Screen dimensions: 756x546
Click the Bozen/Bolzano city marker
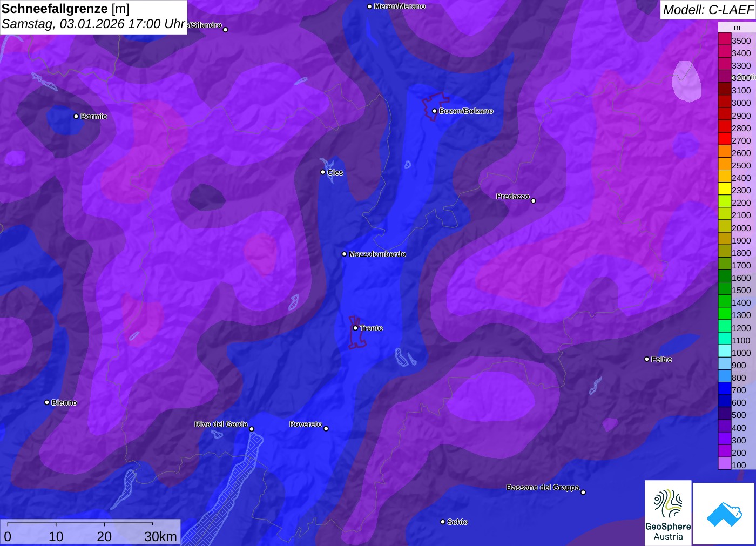434,111
